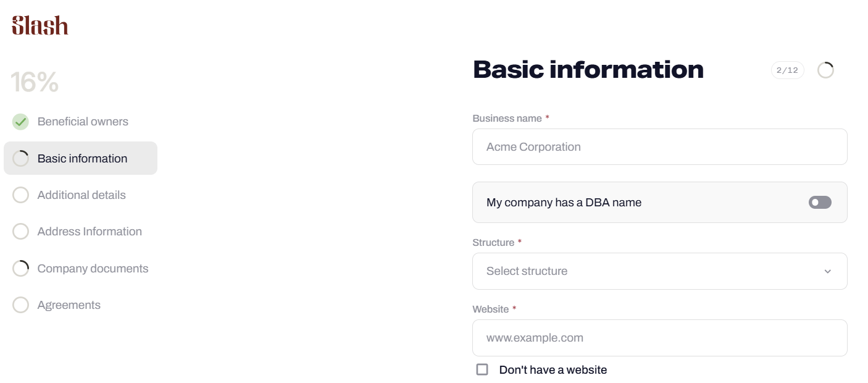Click the empty circle beside Additional details
This screenshot has height=383, width=868.
(x=21, y=195)
